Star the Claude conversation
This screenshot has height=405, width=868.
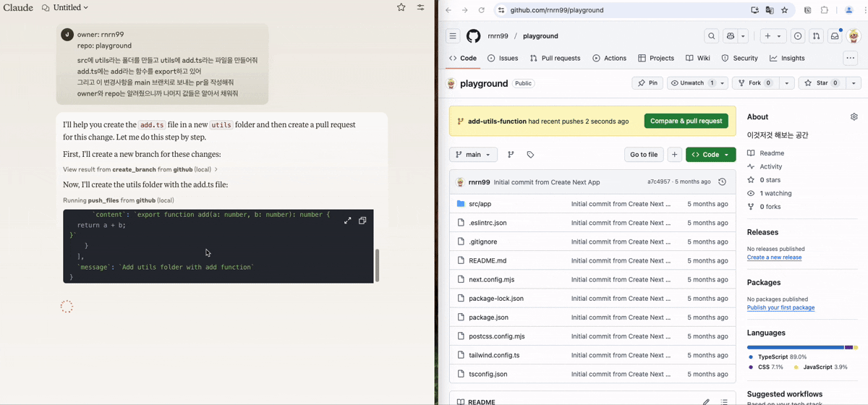(401, 7)
